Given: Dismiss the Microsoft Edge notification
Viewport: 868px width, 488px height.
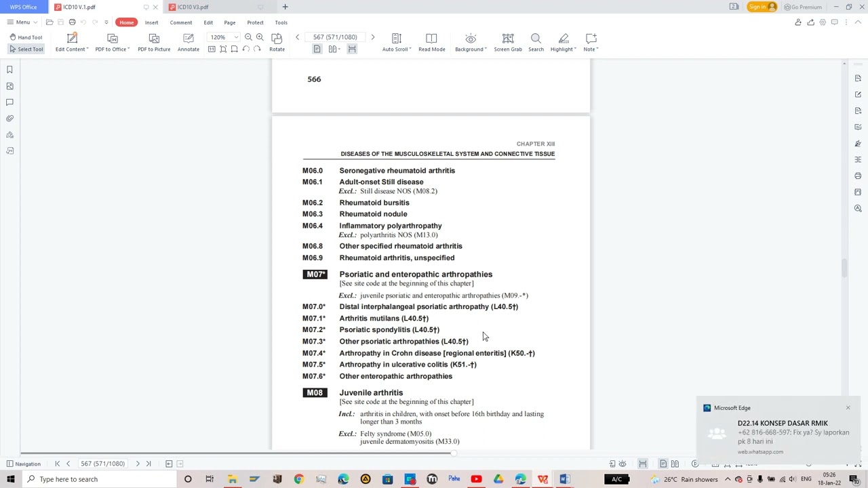Looking at the screenshot, I should coord(848,407).
